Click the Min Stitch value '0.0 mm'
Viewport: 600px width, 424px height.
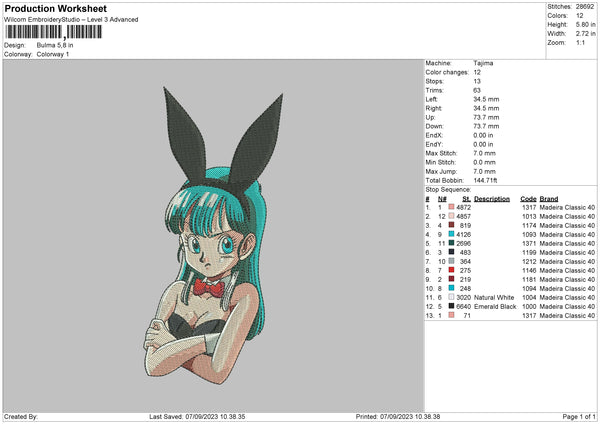[x=484, y=162]
